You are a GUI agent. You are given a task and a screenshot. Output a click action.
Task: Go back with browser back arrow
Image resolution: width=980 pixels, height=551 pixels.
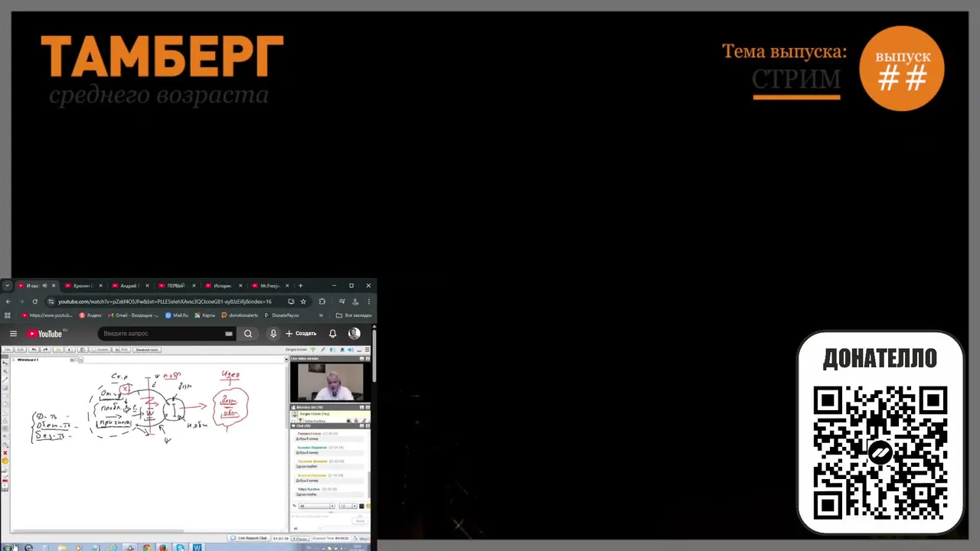pos(8,302)
